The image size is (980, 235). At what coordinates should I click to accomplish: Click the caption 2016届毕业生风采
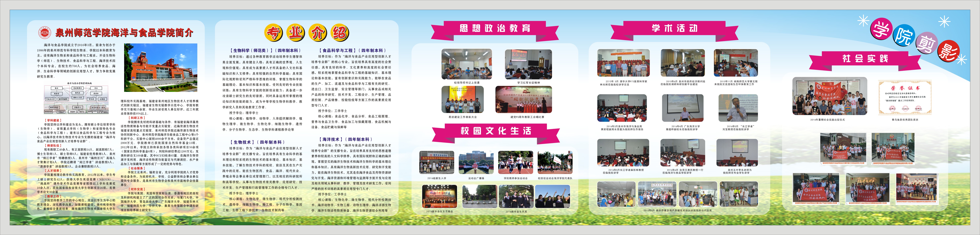pos(516,211)
